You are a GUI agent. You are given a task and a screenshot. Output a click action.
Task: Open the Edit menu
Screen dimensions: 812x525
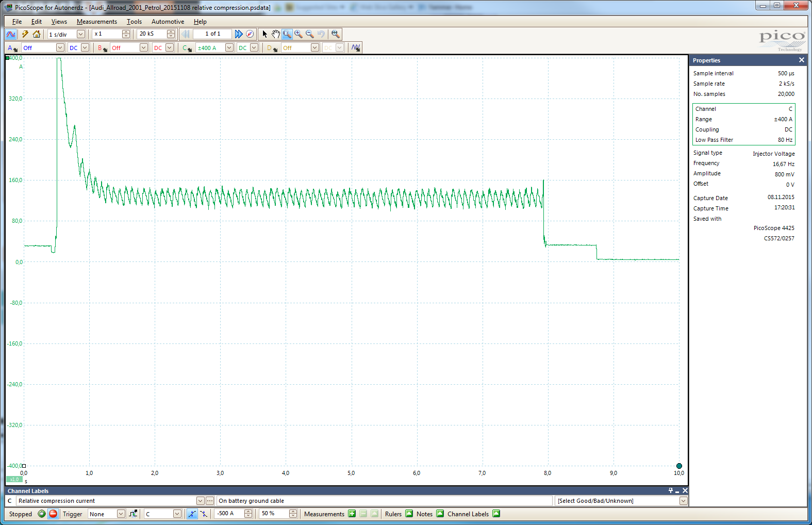tap(37, 22)
